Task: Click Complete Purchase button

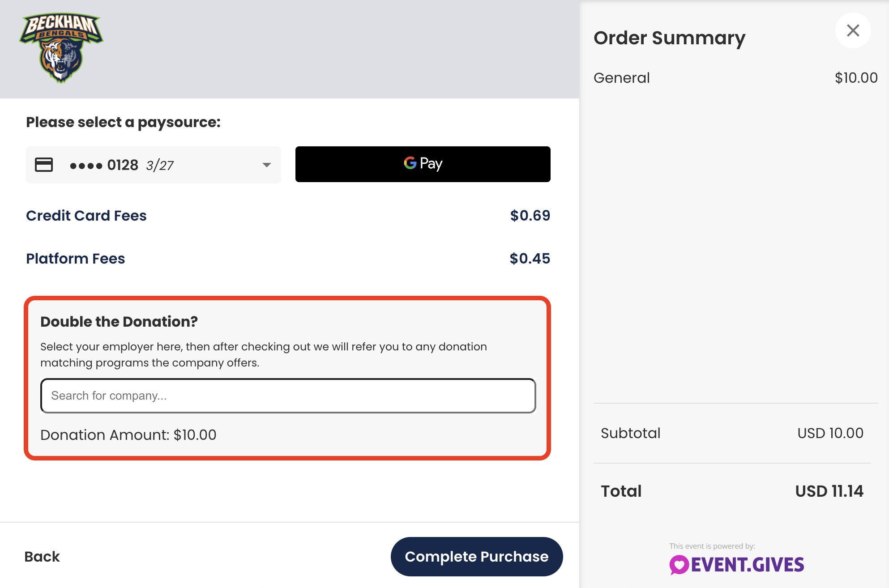Action: pos(477,556)
